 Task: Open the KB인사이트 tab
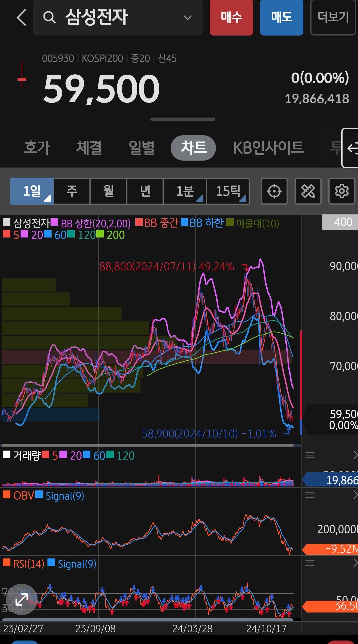tap(268, 148)
